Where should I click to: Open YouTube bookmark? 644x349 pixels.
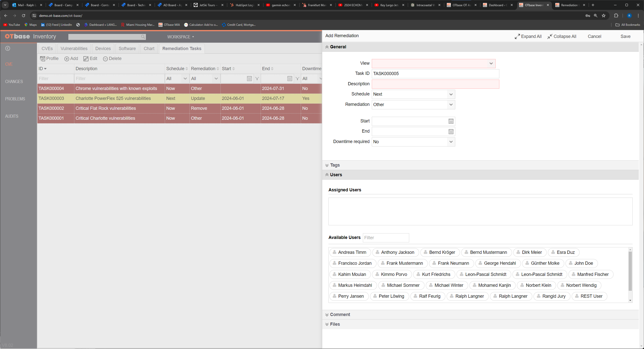tap(11, 25)
